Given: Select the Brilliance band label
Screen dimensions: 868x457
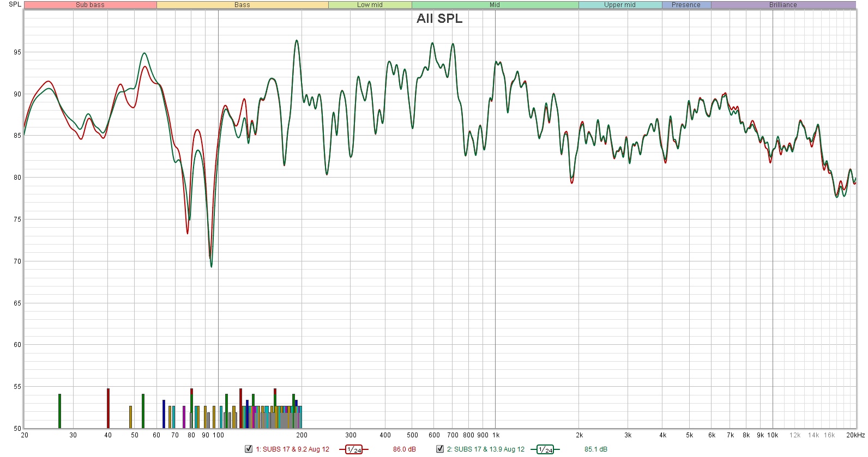Looking at the screenshot, I should pos(783,5).
